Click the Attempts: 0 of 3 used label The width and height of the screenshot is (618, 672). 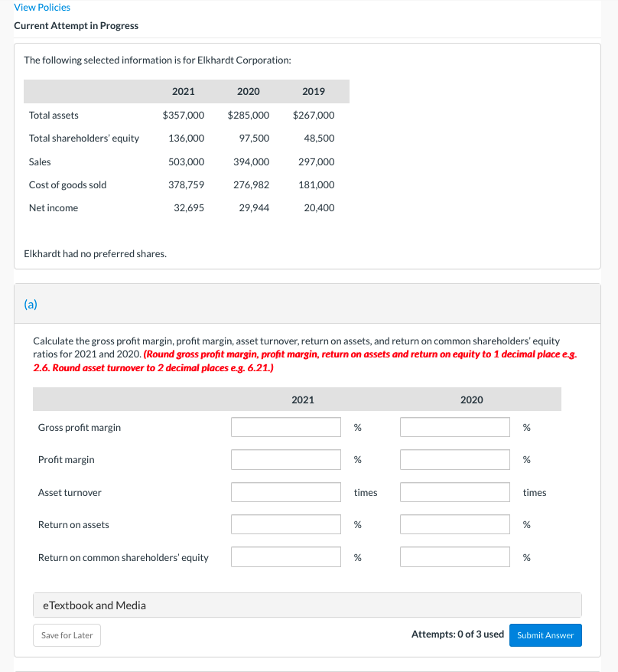457,634
